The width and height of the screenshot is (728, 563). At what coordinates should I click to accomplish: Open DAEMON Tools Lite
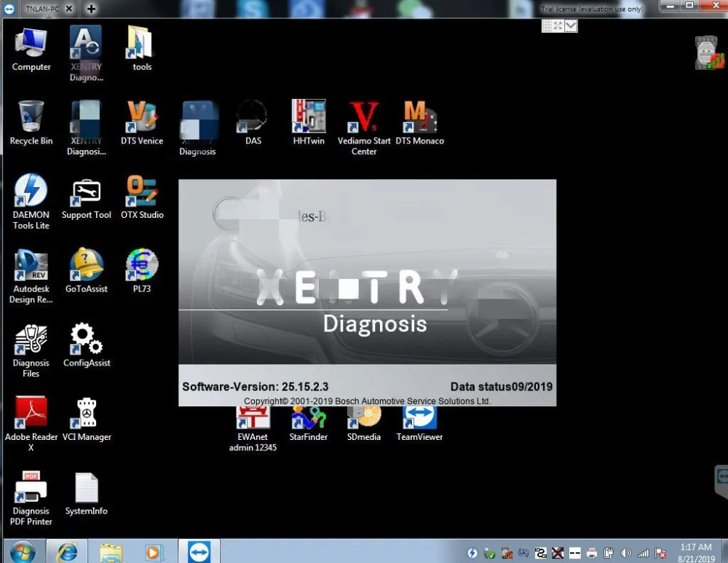pos(31,202)
